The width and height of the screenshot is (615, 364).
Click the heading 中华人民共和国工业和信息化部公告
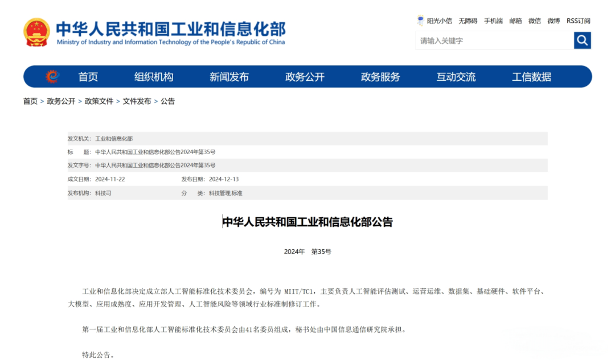pos(307,222)
